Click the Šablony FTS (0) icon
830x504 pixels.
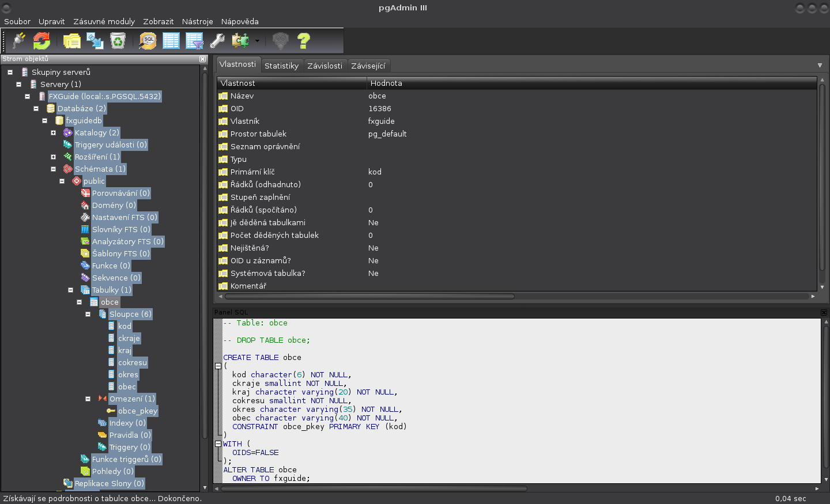coord(85,253)
